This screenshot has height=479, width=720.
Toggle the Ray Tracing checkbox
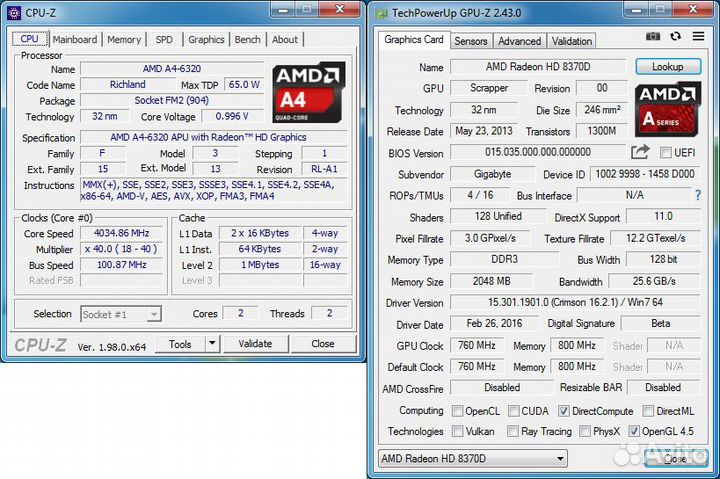(x=512, y=431)
